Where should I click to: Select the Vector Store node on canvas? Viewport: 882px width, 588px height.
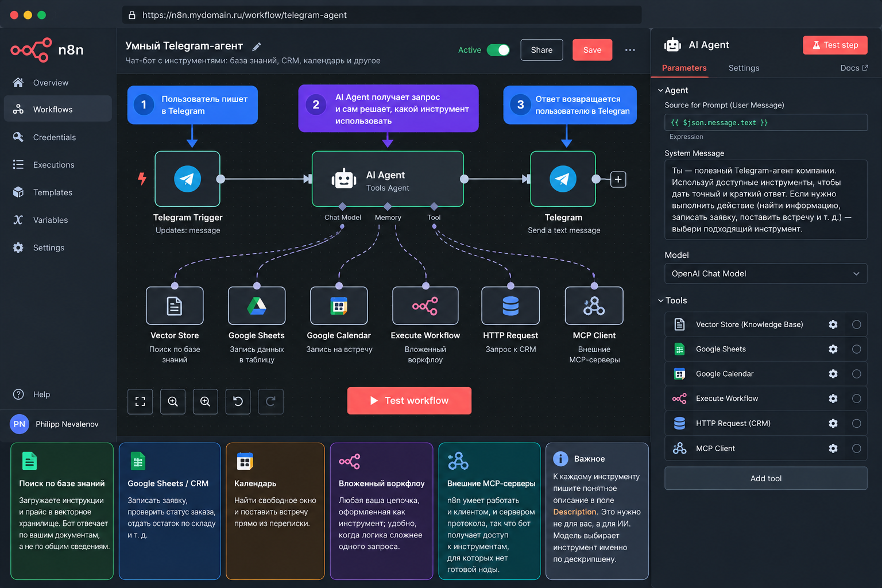[x=175, y=306]
